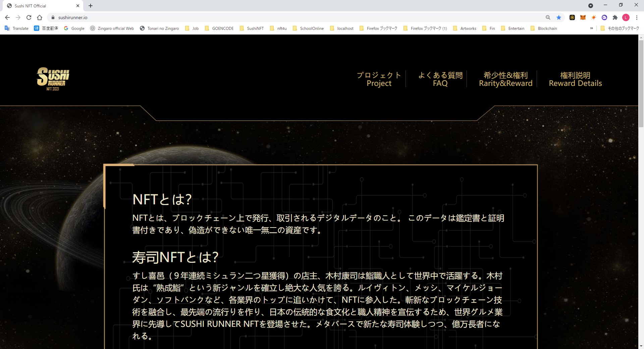Open the Tonari no Zingaro bookmark
The height and width of the screenshot is (349, 644).
159,29
